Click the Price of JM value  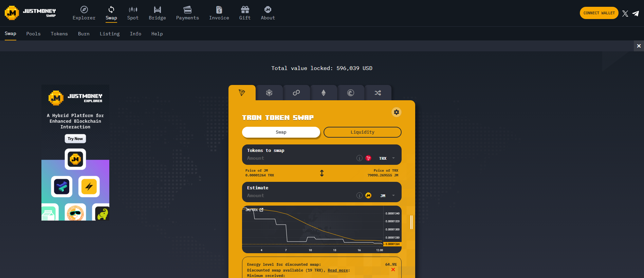pos(260,175)
